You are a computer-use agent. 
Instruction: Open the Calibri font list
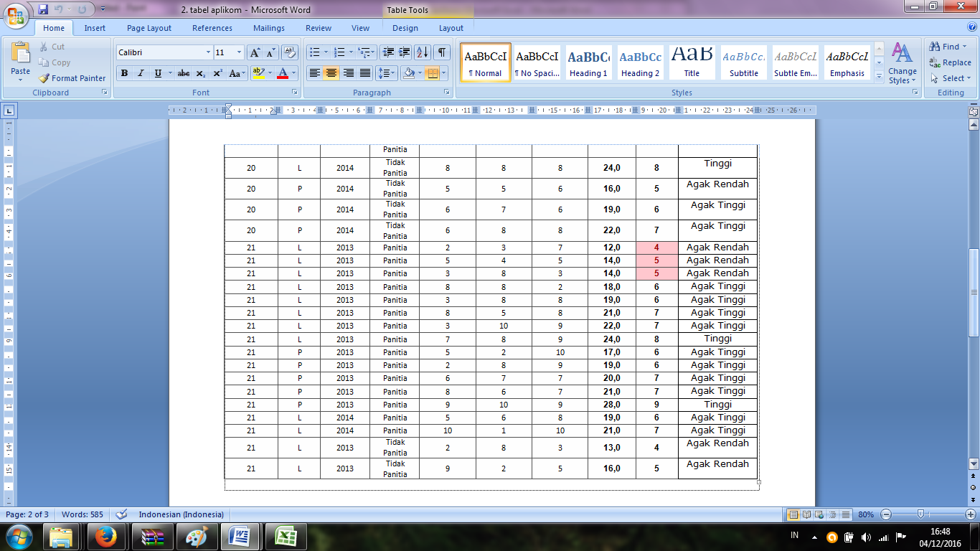pyautogui.click(x=208, y=52)
